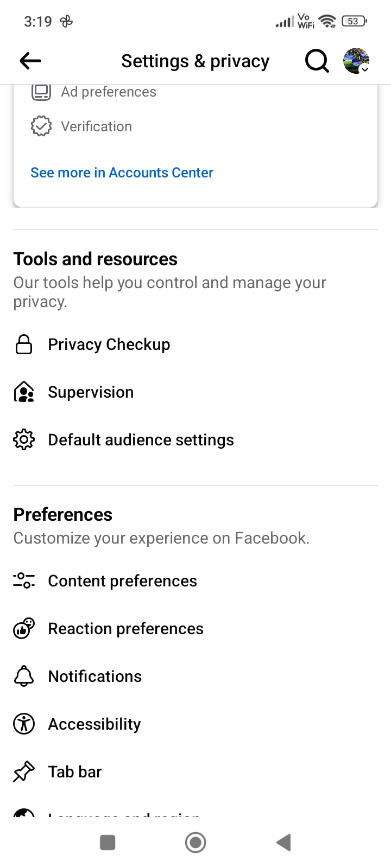
Task: Tap the Supervision house icon
Action: [24, 392]
